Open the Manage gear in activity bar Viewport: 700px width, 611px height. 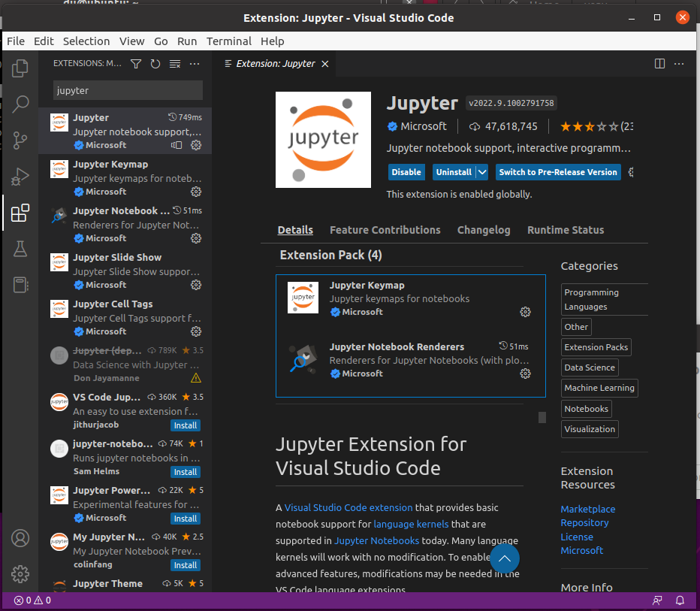click(20, 574)
